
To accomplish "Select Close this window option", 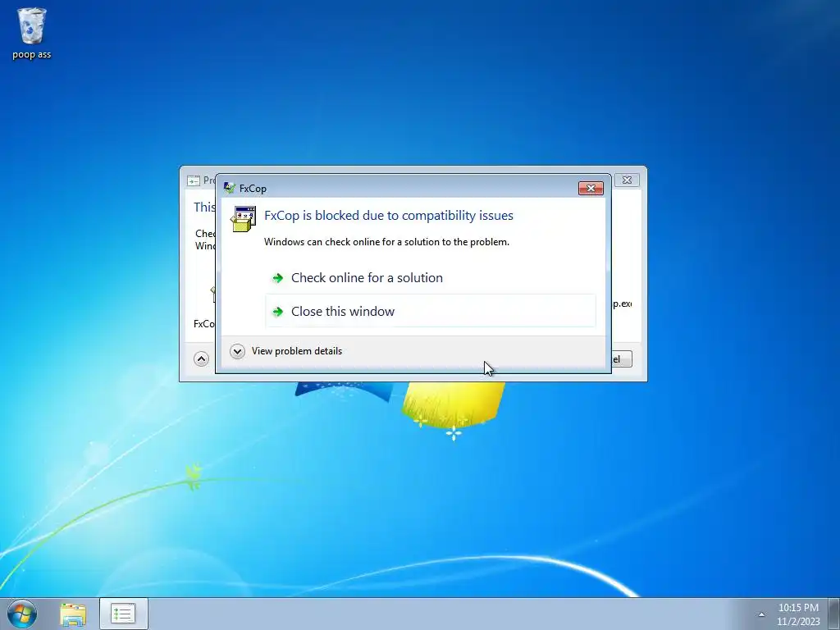I will pyautogui.click(x=430, y=311).
